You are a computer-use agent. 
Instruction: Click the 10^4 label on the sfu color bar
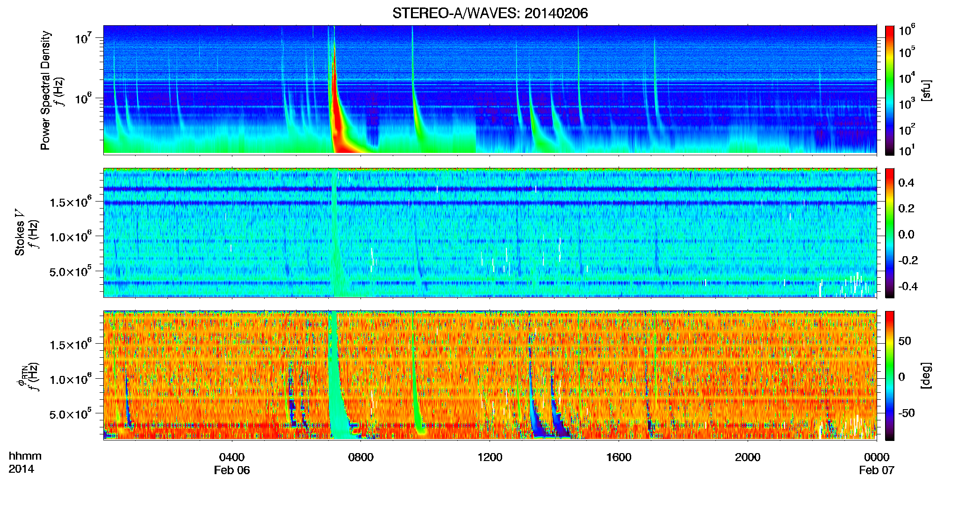pos(907,78)
